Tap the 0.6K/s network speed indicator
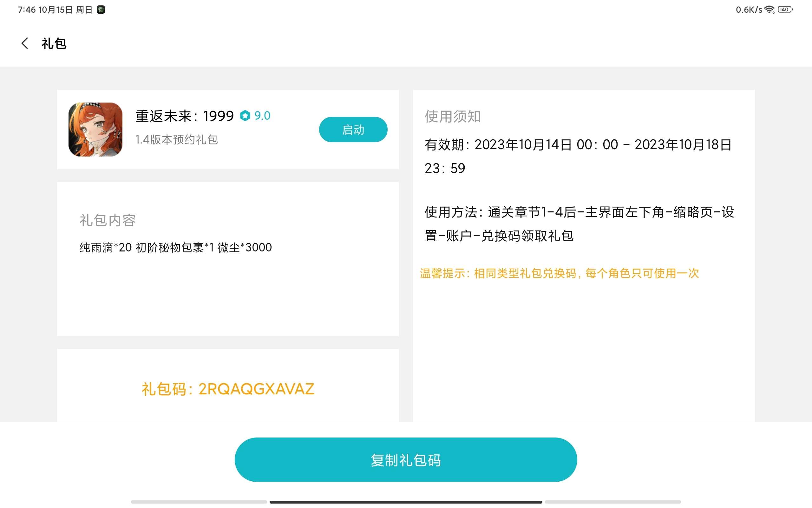This screenshot has height=508, width=812. (x=749, y=10)
